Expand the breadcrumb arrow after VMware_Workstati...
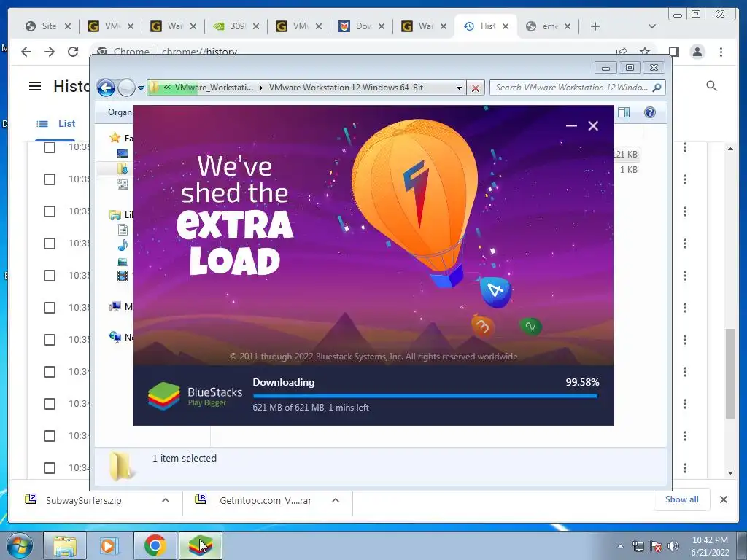Screen dimensions: 747x560 coord(260,87)
